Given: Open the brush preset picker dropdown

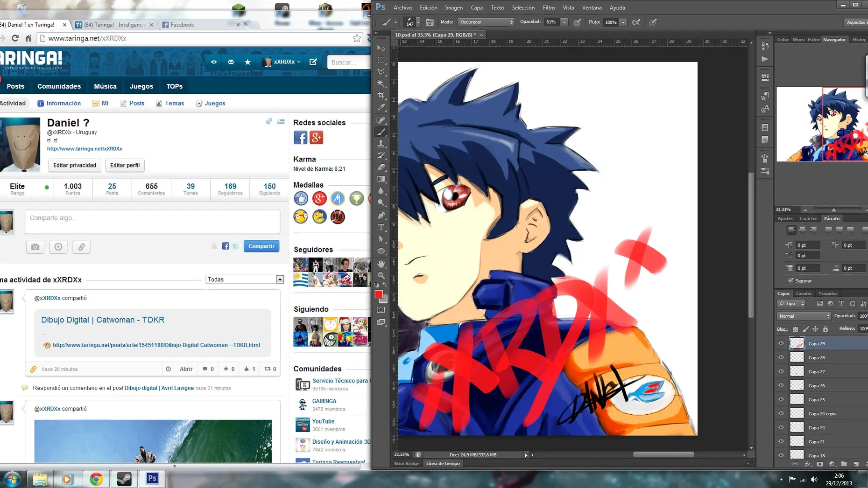Looking at the screenshot, I should tap(418, 22).
